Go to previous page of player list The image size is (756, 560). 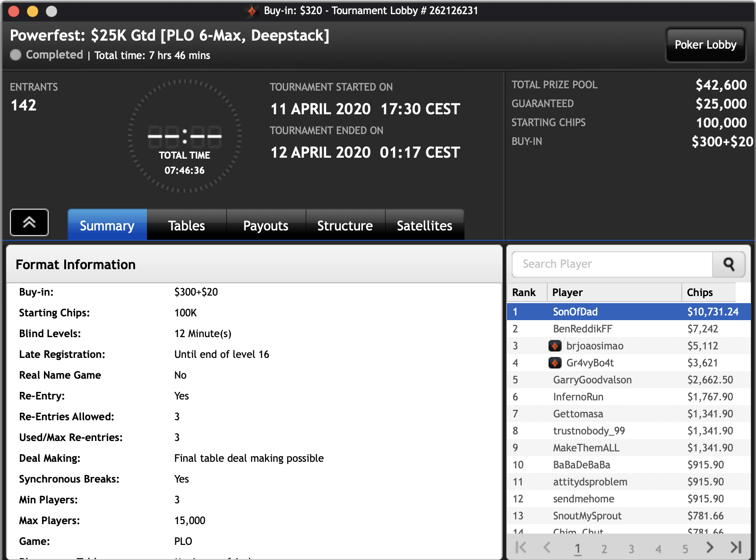(547, 547)
